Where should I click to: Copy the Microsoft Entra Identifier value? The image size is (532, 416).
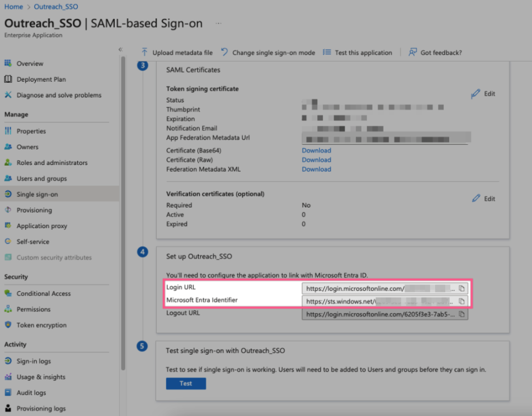pyautogui.click(x=462, y=301)
